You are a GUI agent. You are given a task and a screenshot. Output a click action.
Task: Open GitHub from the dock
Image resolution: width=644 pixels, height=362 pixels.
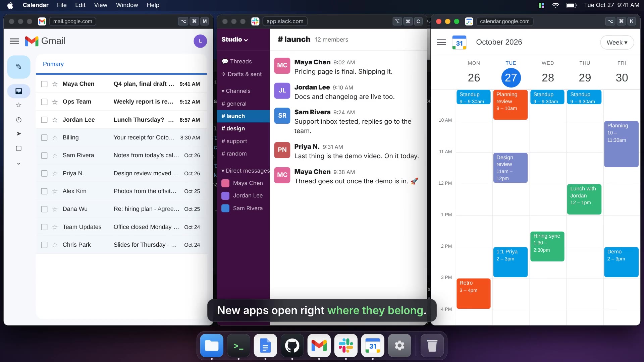pos(292,346)
